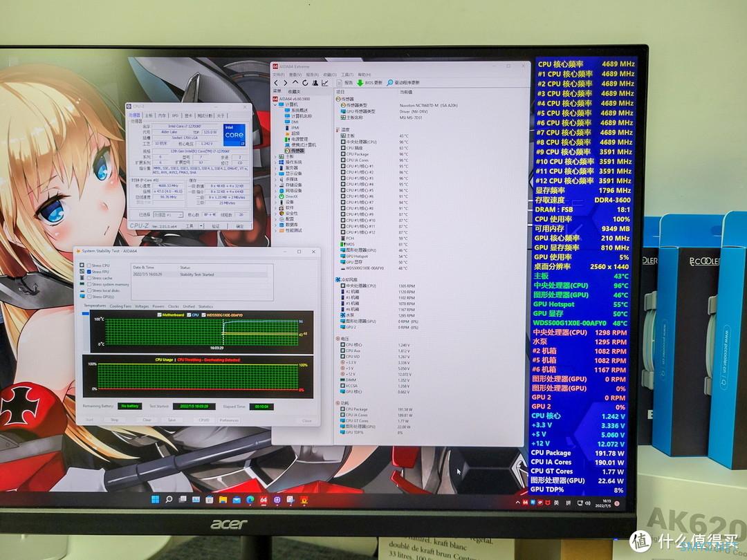Toggle CPU graph legend checkbox

coord(189,315)
